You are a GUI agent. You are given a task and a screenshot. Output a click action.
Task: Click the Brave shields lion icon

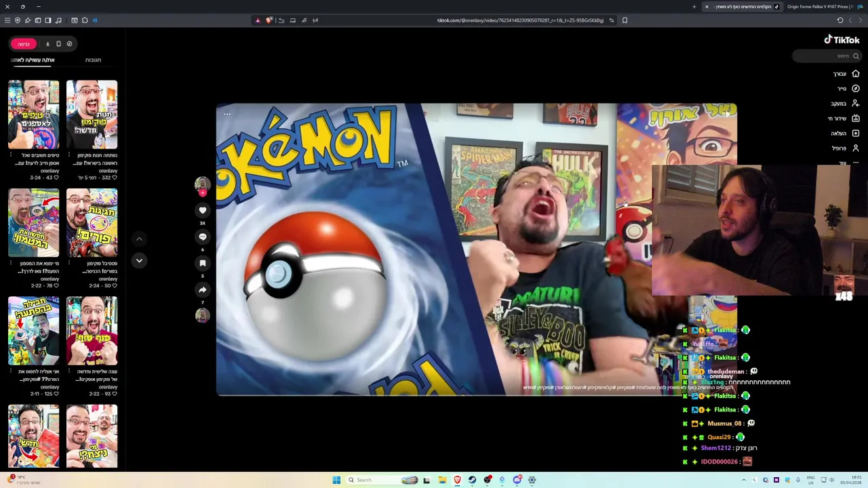(x=269, y=20)
